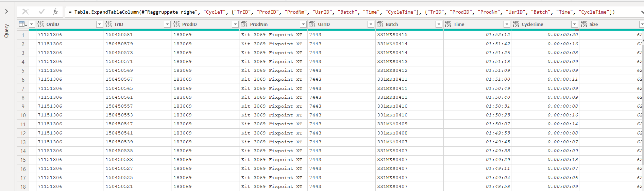Cancel formula edit with the X icon
The image size is (644, 191).
[x=26, y=12]
